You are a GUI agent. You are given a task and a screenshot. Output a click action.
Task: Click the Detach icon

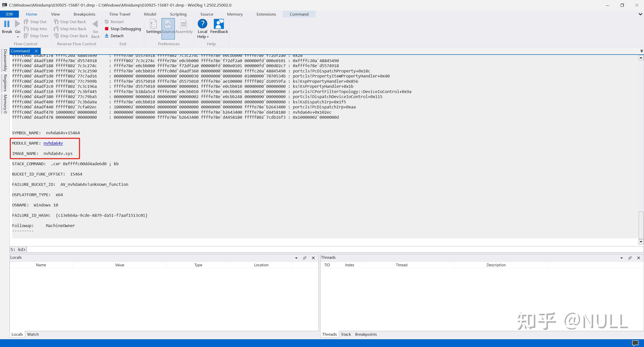(x=107, y=36)
